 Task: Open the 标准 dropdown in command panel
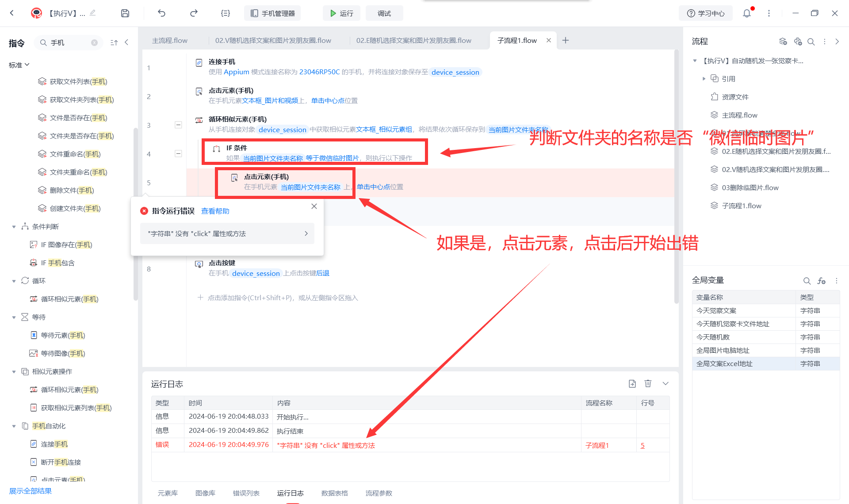coord(19,65)
